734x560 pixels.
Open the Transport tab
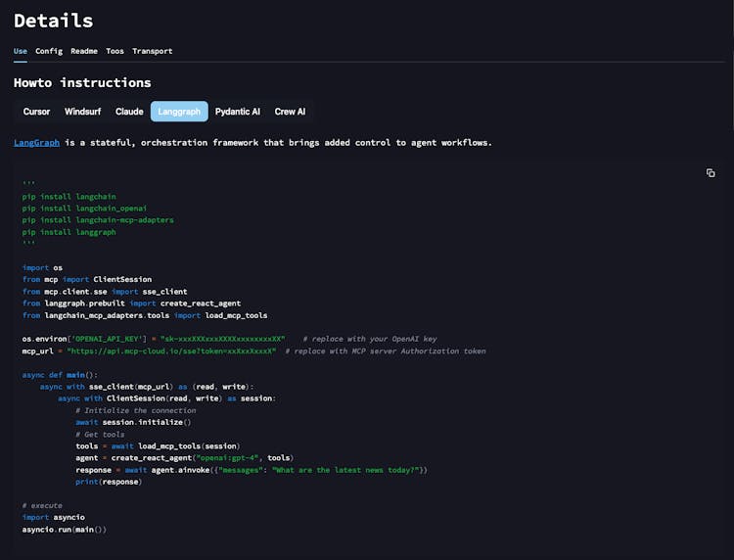coord(152,51)
